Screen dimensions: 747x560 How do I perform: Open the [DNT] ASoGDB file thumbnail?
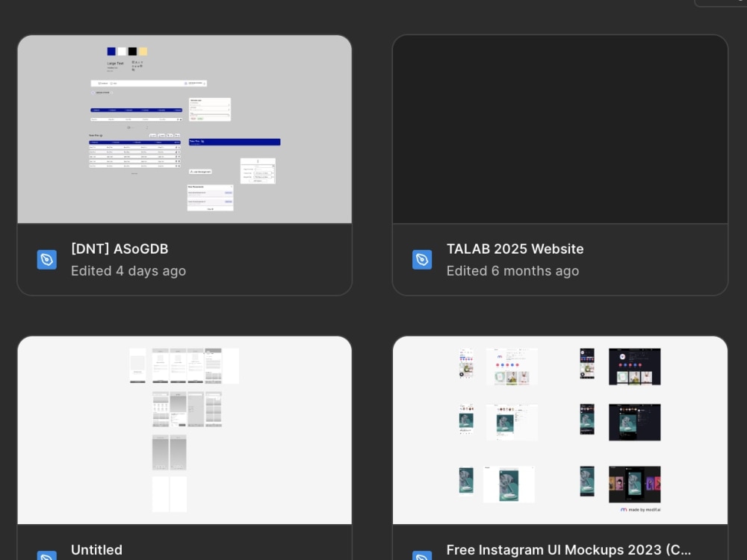coord(185,129)
